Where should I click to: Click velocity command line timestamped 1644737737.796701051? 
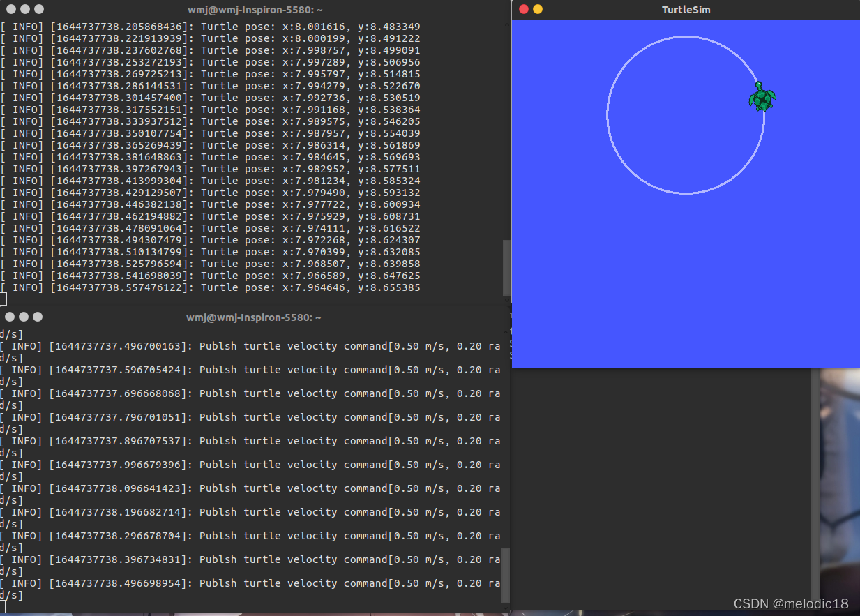250,417
